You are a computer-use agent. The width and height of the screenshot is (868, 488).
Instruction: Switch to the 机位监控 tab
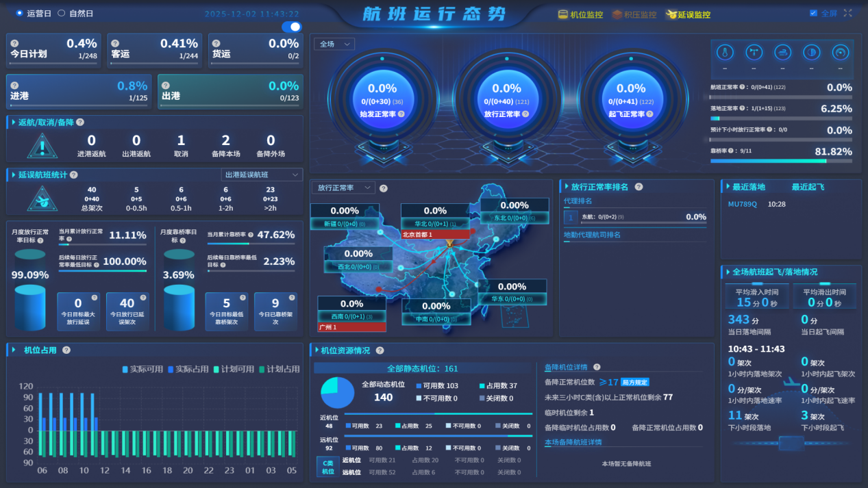click(580, 14)
